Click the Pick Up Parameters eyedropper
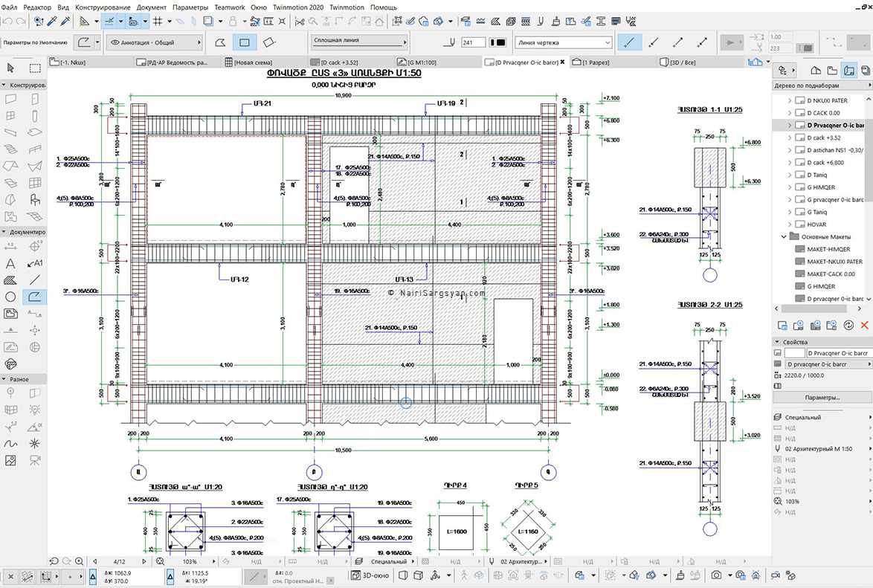The image size is (873, 588). tap(52, 21)
